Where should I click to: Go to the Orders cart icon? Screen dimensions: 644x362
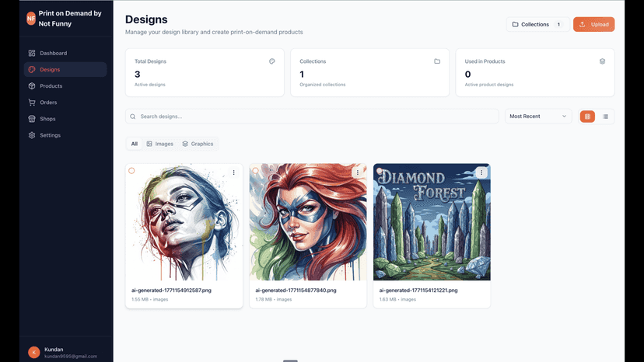(x=32, y=103)
